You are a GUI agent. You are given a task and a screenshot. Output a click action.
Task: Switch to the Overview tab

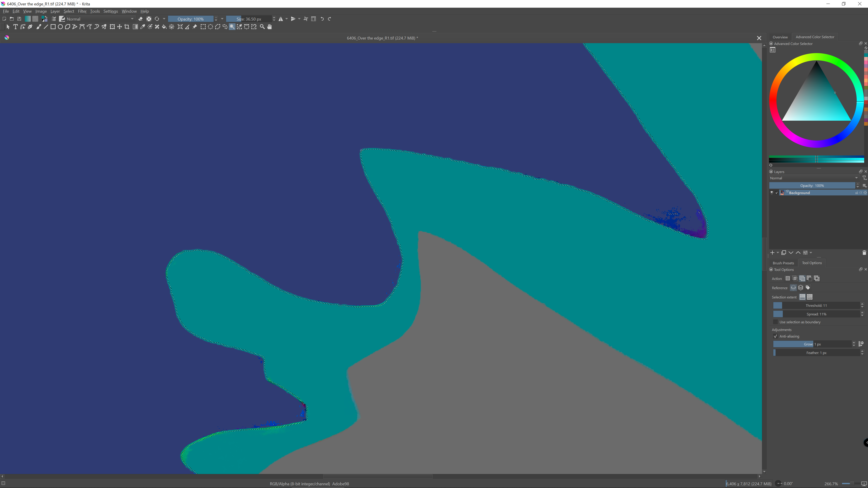[x=780, y=37]
